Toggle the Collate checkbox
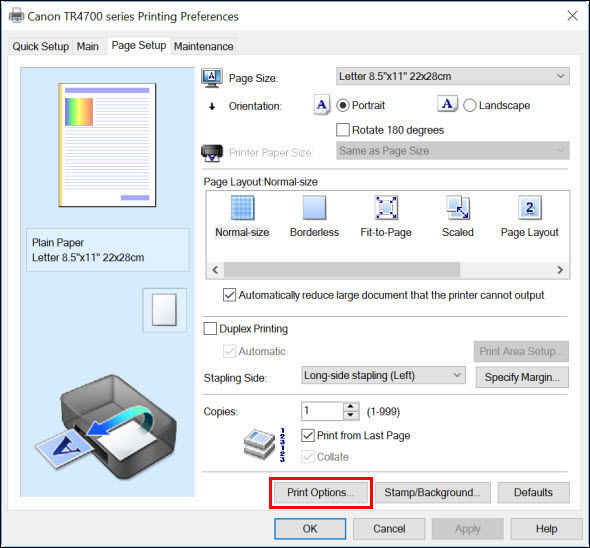Screen dimensions: 590x548 tap(308, 457)
